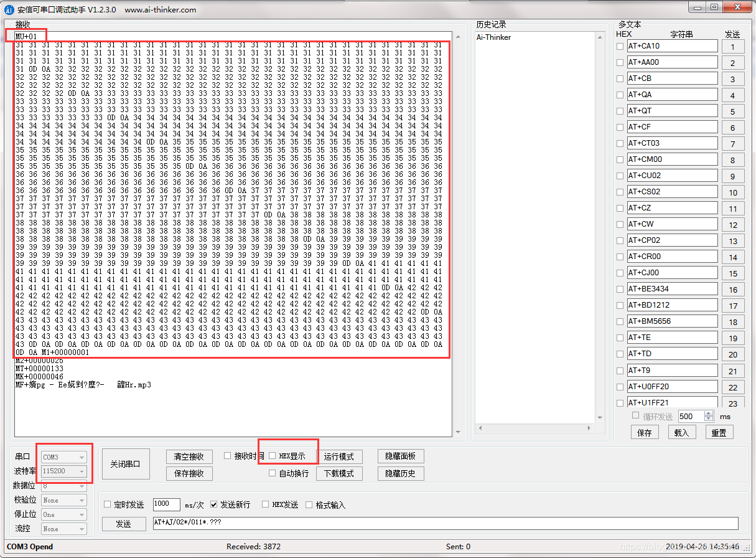Click the AT+CP02 text field
The width and height of the screenshot is (756, 558).
tap(672, 240)
